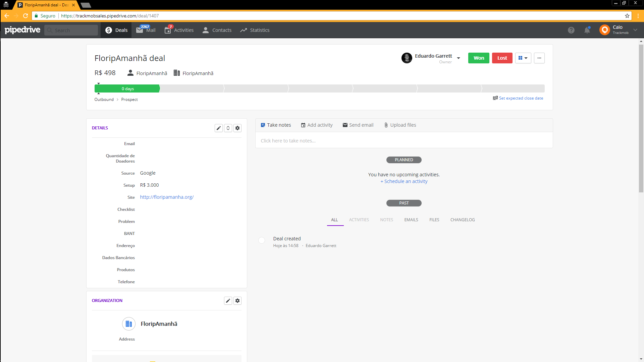Open the notifications bell

(x=587, y=30)
